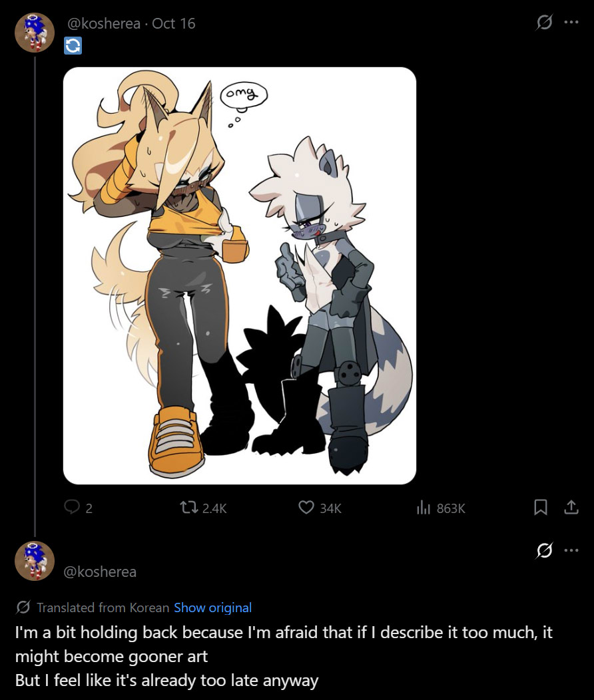Screen dimensions: 594x700
Task: Click the top post profile avatar
Action: tap(35, 33)
